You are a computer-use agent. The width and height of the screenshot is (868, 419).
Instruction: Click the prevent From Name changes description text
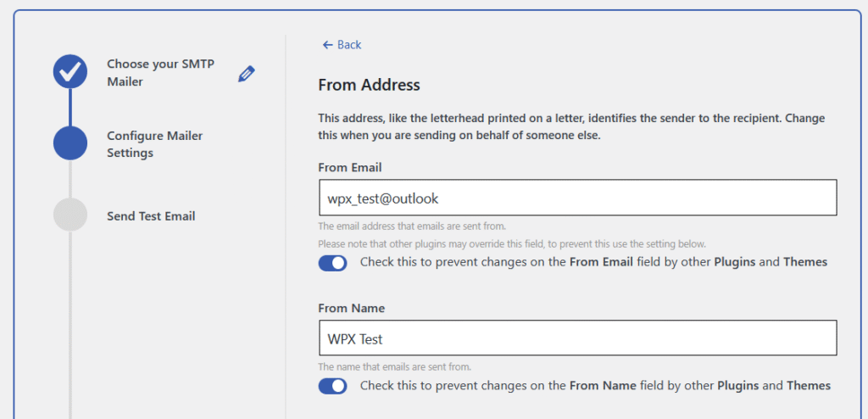[595, 386]
